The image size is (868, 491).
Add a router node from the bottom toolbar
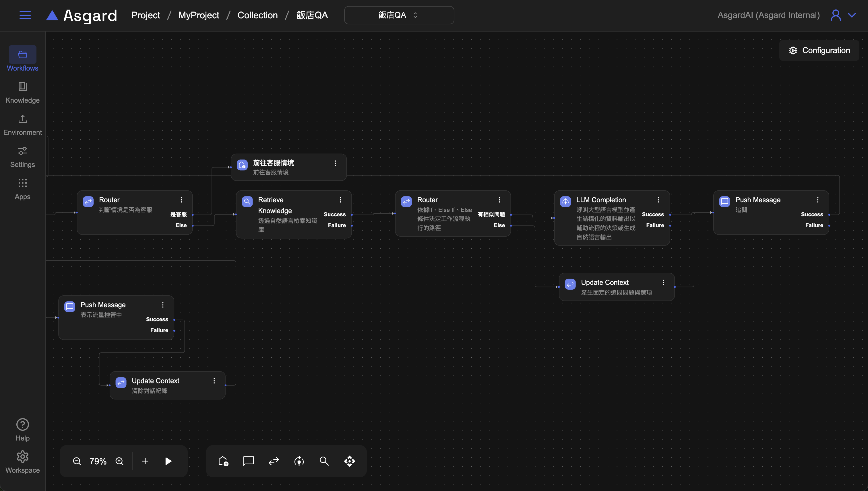click(274, 461)
